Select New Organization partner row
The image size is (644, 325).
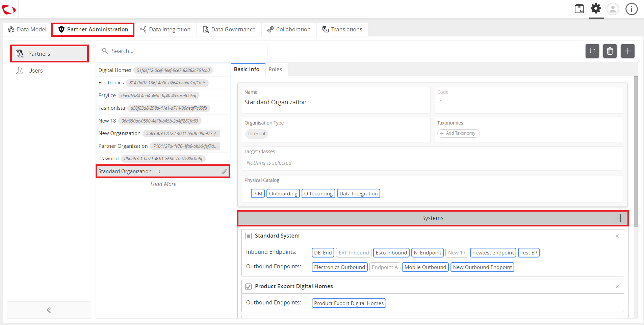coord(163,133)
